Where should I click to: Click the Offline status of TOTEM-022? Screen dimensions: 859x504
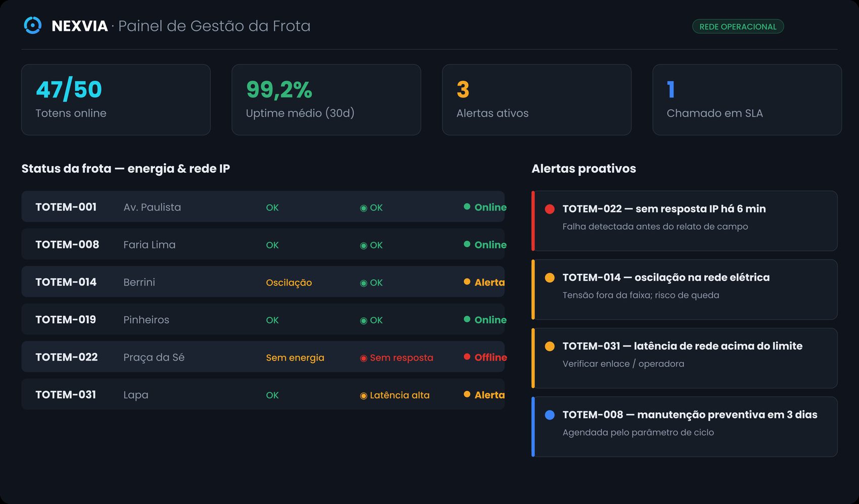[x=485, y=357]
